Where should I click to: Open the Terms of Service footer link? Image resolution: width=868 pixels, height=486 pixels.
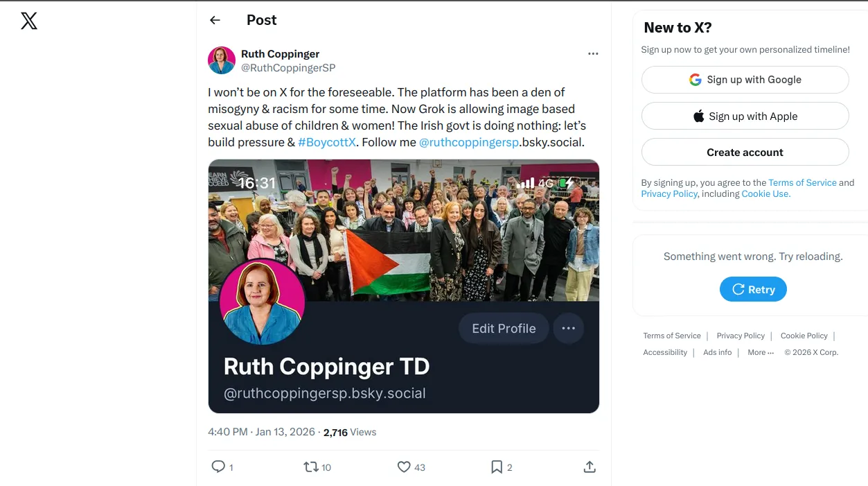pyautogui.click(x=671, y=336)
